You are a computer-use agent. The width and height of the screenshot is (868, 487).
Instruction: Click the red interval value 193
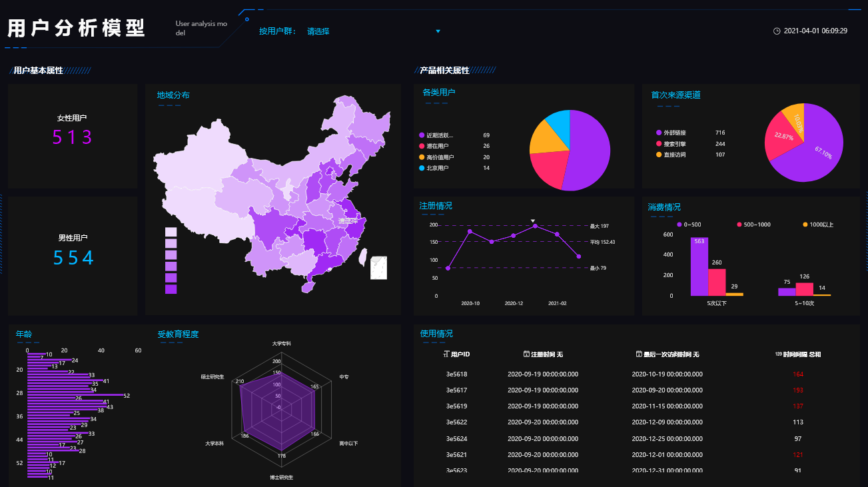pos(798,390)
